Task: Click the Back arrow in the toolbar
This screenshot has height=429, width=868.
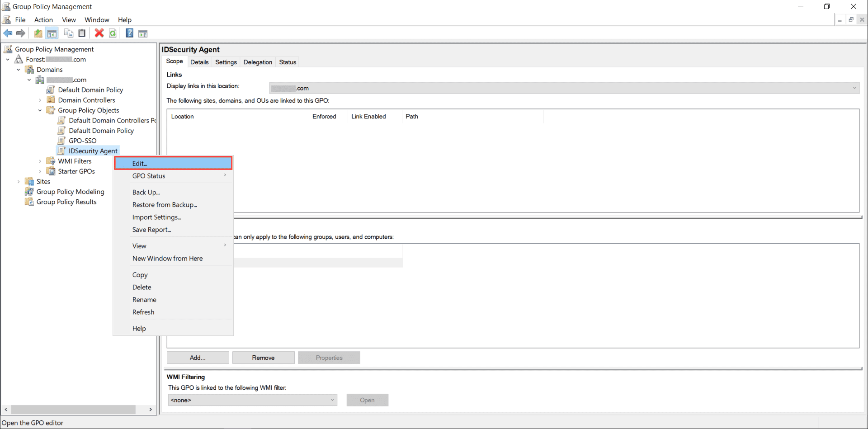Action: tap(8, 33)
